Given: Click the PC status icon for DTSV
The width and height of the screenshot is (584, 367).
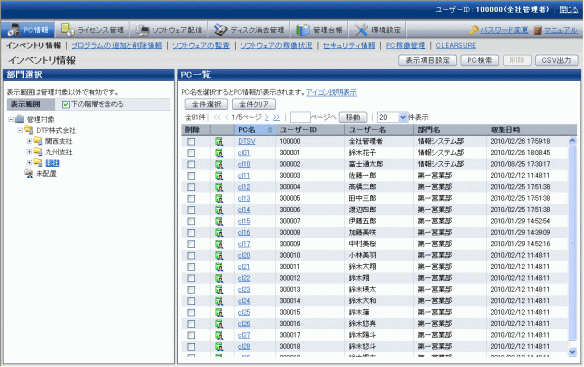Looking at the screenshot, I should [x=219, y=142].
